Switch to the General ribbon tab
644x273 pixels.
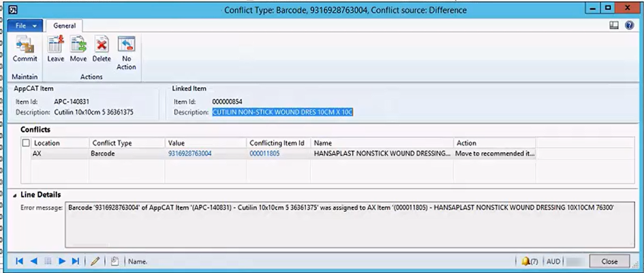pyautogui.click(x=64, y=25)
